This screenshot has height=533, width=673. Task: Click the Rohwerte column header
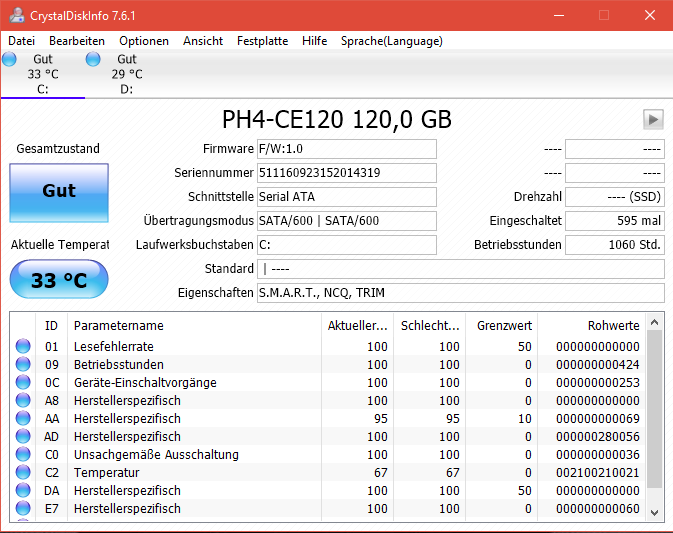(x=591, y=325)
